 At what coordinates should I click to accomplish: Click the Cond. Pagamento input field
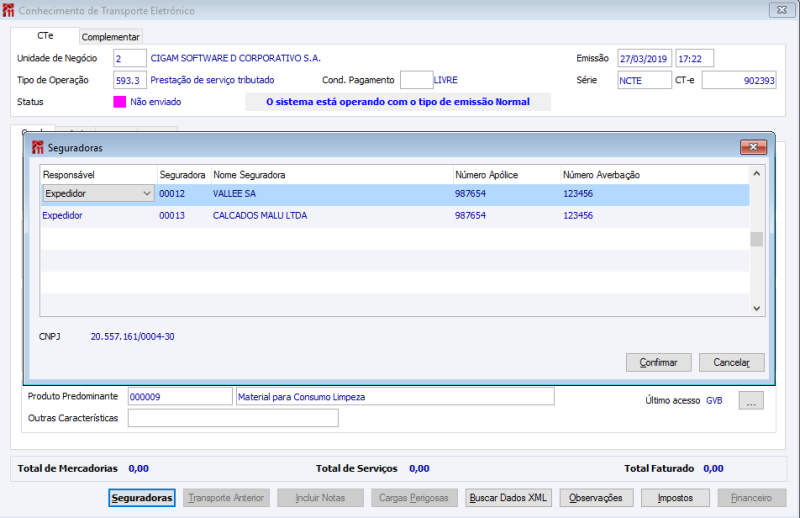point(416,80)
